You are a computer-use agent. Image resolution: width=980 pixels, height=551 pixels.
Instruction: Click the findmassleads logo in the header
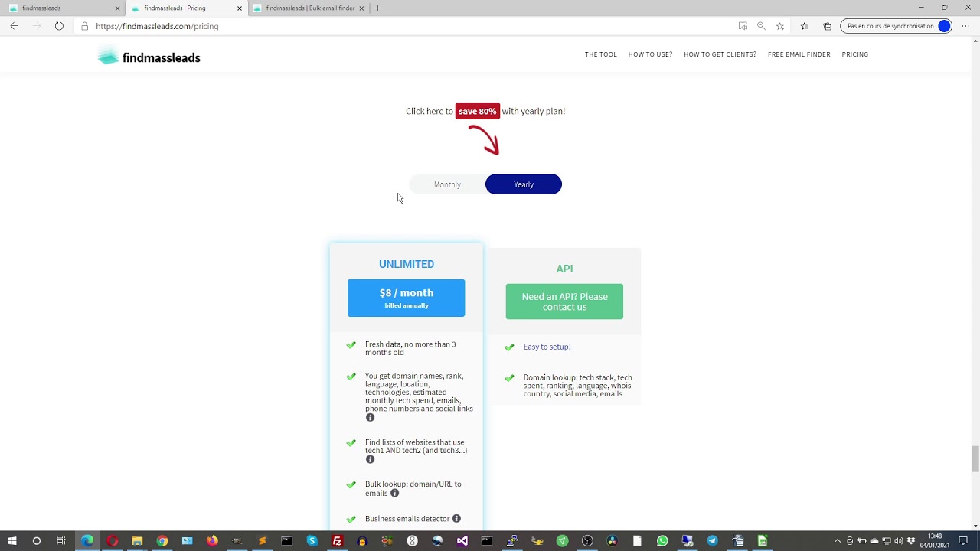pos(149,57)
